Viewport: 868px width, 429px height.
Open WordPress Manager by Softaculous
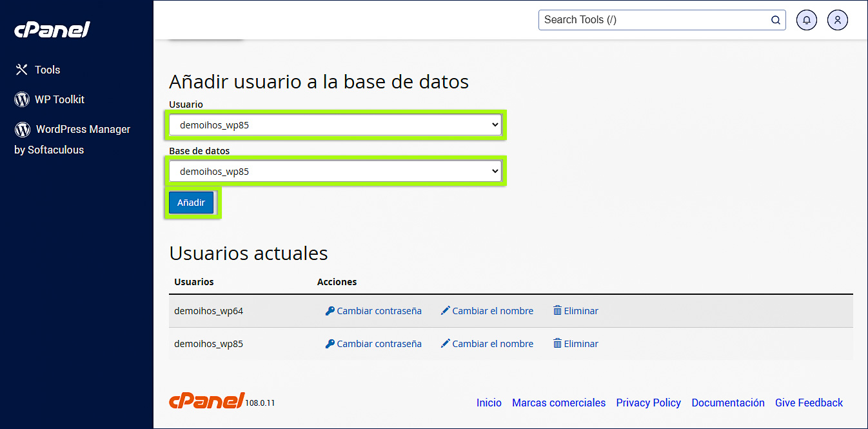click(x=72, y=139)
